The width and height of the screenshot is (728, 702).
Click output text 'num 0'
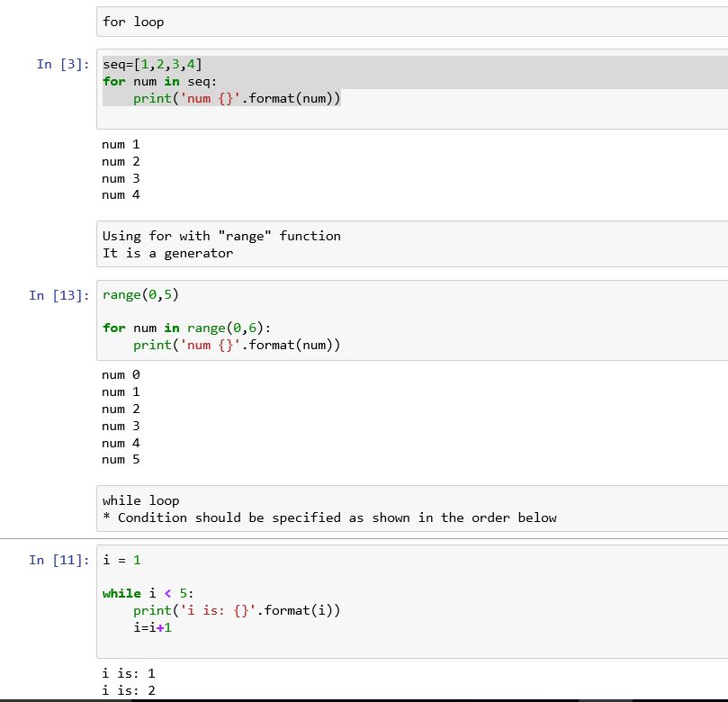[x=121, y=374]
